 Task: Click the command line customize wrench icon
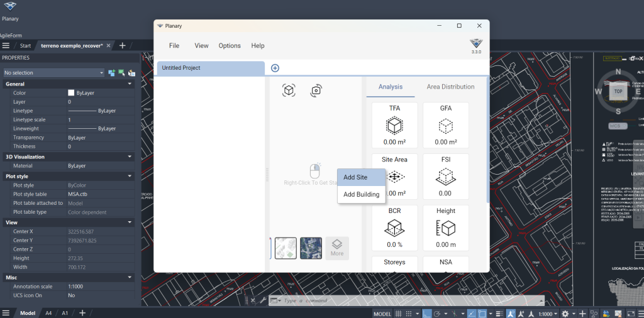coord(262,300)
